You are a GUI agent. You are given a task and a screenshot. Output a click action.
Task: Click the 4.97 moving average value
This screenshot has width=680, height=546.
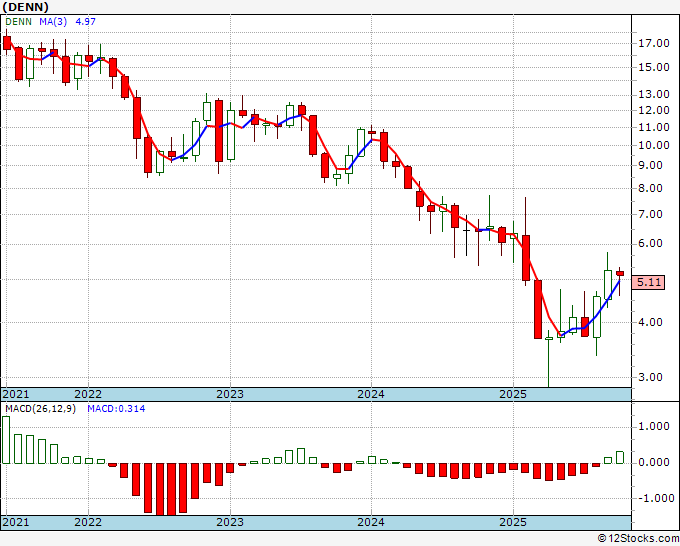pyautogui.click(x=85, y=22)
